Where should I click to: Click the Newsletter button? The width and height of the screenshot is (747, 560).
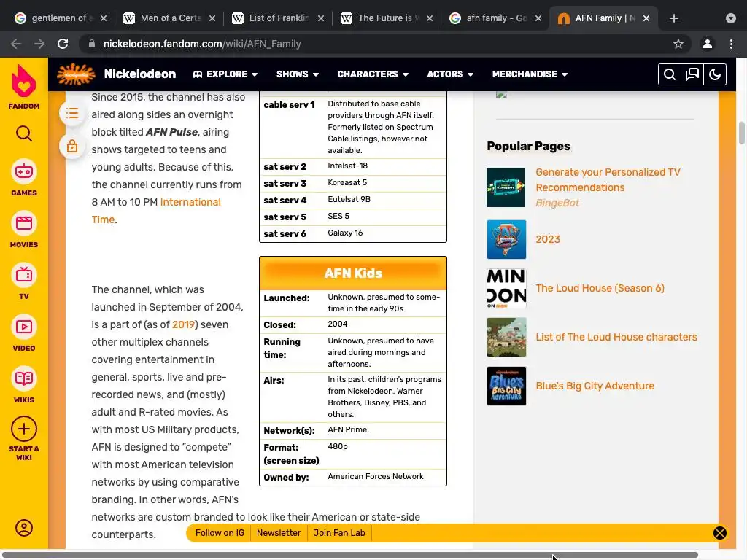279,533
